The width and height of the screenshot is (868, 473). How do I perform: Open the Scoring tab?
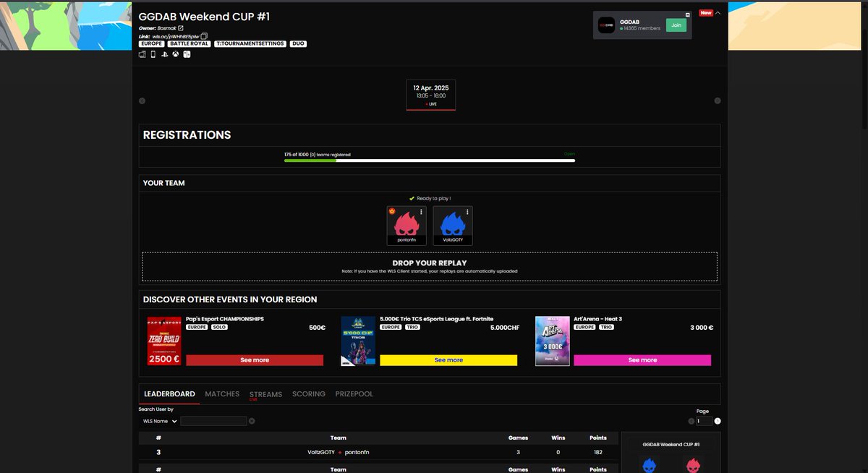(x=309, y=394)
